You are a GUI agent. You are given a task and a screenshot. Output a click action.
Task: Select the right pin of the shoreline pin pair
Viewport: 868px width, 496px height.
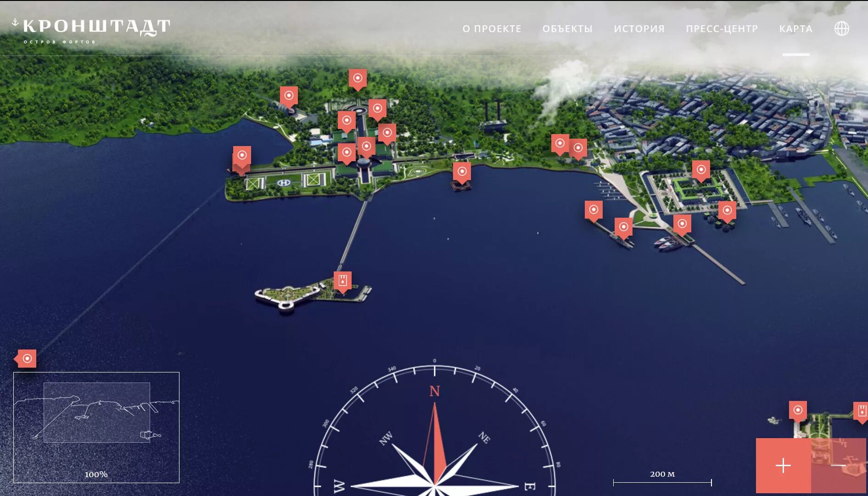point(578,149)
